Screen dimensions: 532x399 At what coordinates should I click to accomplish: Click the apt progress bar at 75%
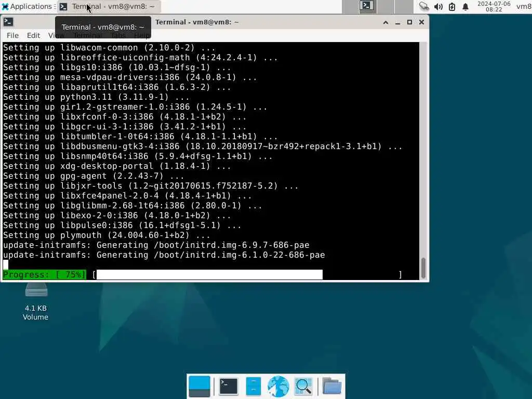(x=209, y=274)
